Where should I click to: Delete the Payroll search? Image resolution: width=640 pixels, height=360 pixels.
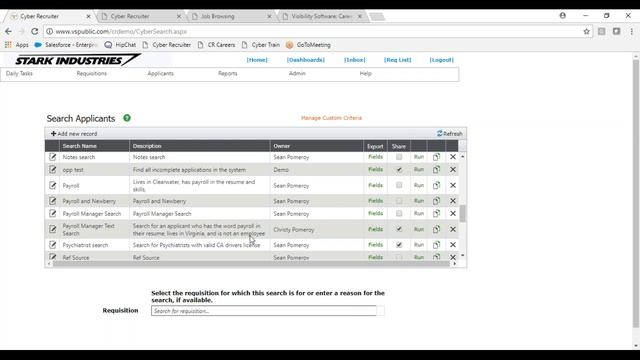pos(453,185)
